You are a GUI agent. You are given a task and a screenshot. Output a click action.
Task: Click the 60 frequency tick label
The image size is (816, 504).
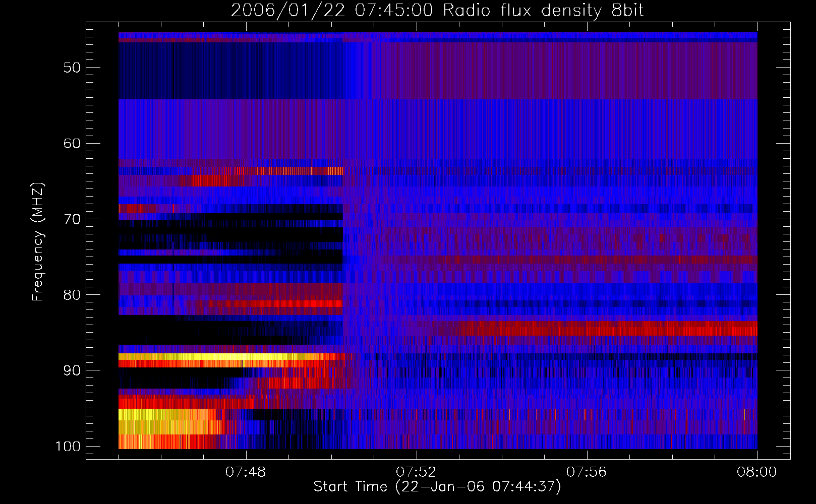72,143
